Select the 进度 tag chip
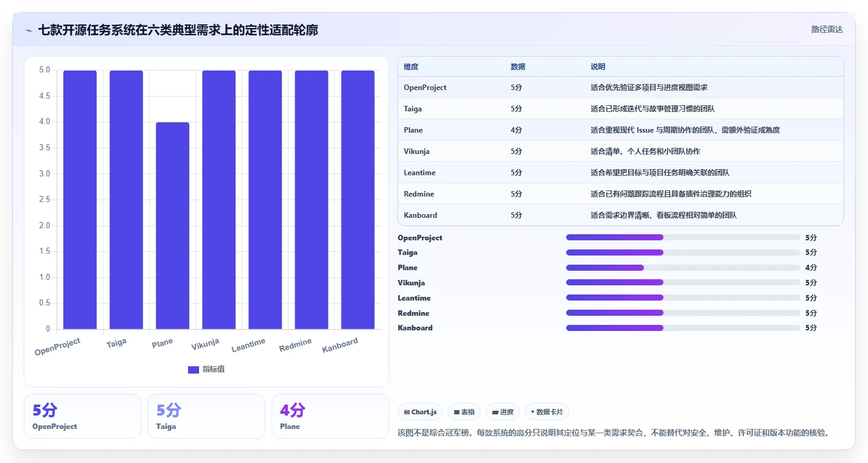The height and width of the screenshot is (463, 868). click(503, 412)
